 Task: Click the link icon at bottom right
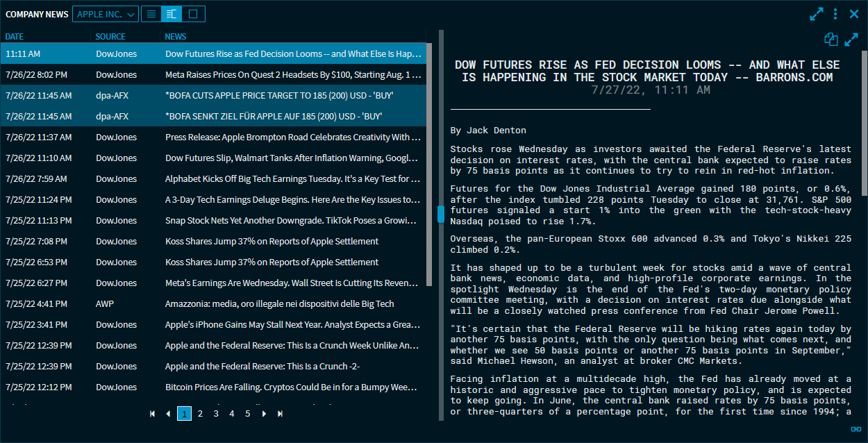pos(856,429)
